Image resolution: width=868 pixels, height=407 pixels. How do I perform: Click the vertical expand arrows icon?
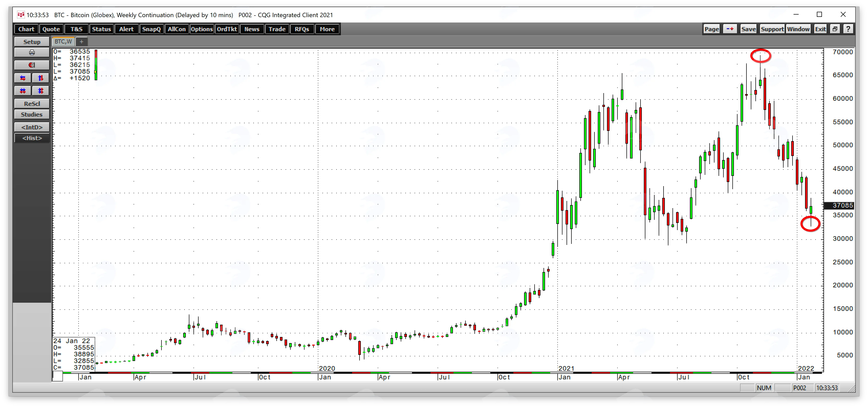click(41, 78)
